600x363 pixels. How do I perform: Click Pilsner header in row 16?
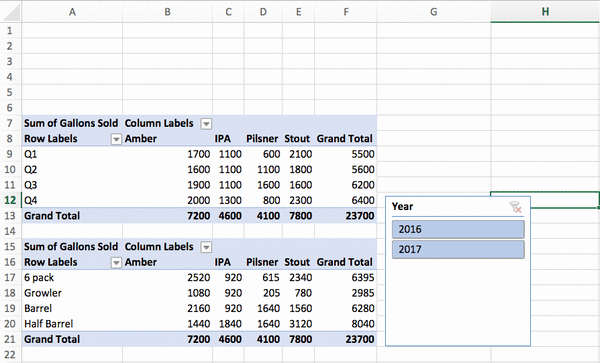click(x=262, y=262)
